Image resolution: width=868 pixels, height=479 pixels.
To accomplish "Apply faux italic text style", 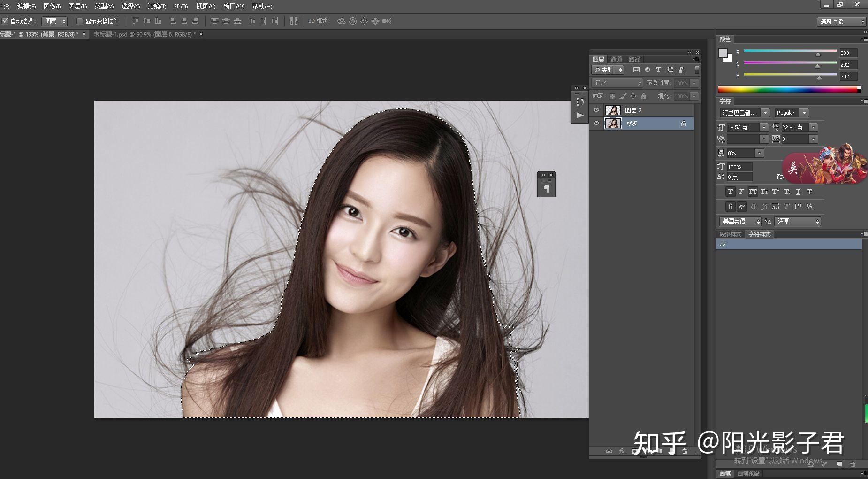I will pos(741,192).
